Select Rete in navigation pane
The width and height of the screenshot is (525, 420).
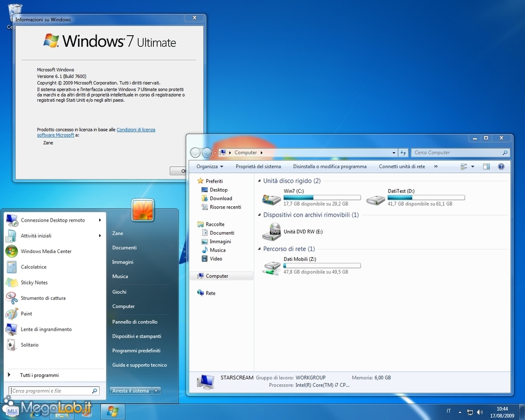coord(206,293)
